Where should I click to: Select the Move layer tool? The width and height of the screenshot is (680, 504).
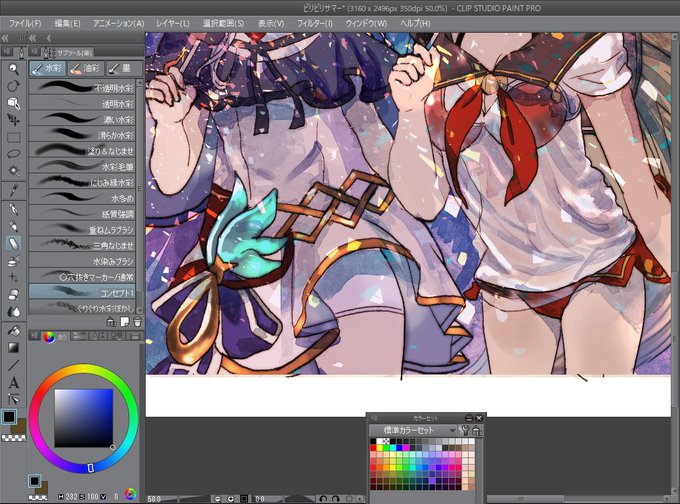14,120
